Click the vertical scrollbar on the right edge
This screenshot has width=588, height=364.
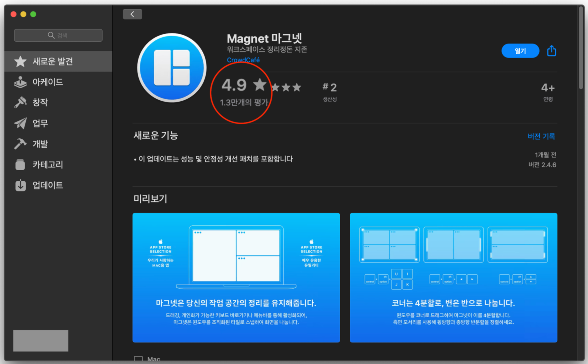581,48
